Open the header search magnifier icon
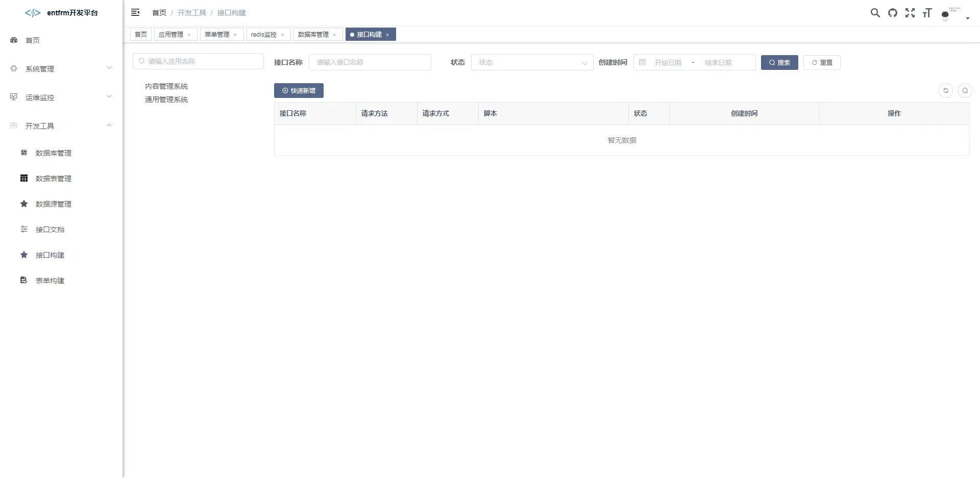980x478 pixels. pyautogui.click(x=875, y=13)
